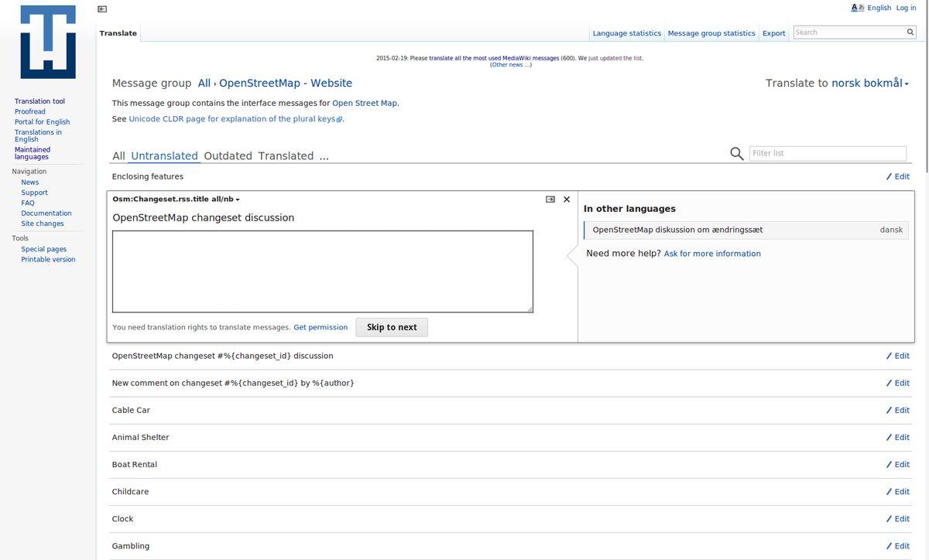Open the Unicode CLDR page link
Screen dimensions: 929x560
[x=235, y=119]
